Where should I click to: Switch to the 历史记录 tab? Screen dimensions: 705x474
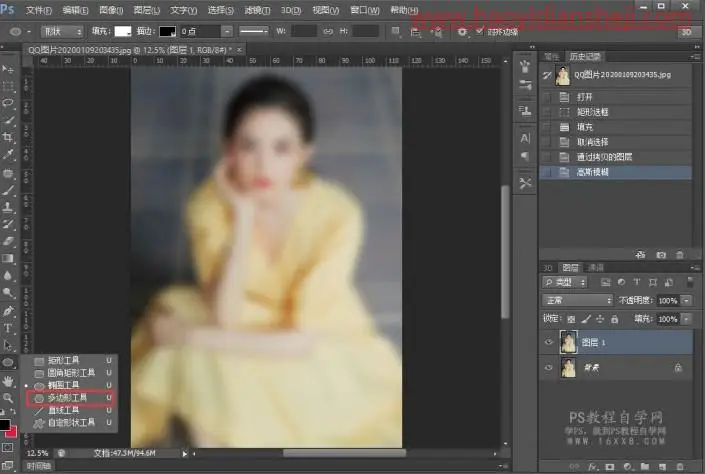585,56
